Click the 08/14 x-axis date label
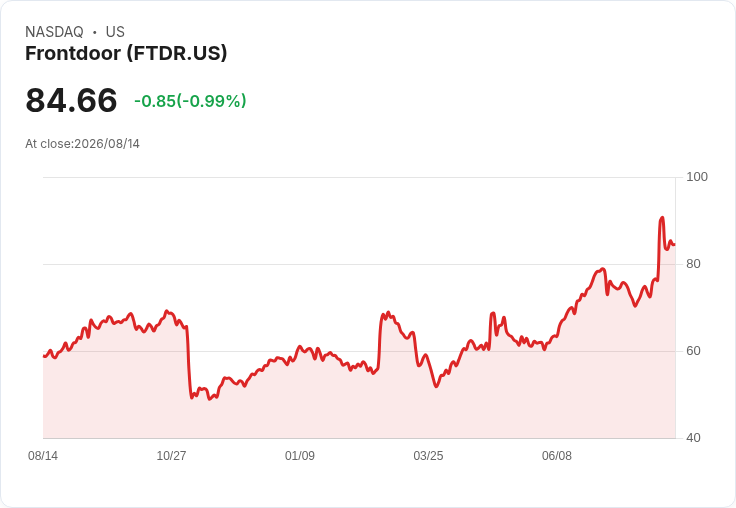This screenshot has height=508, width=736. (43, 456)
